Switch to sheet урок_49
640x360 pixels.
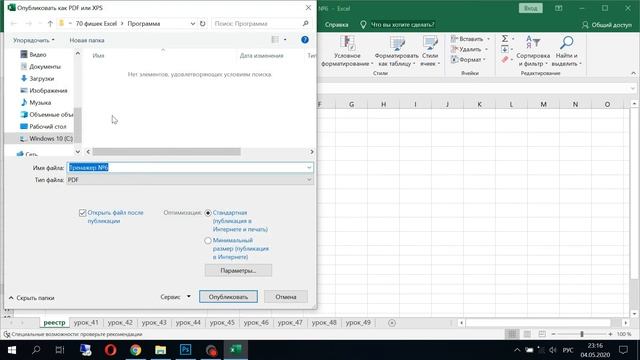point(358,322)
